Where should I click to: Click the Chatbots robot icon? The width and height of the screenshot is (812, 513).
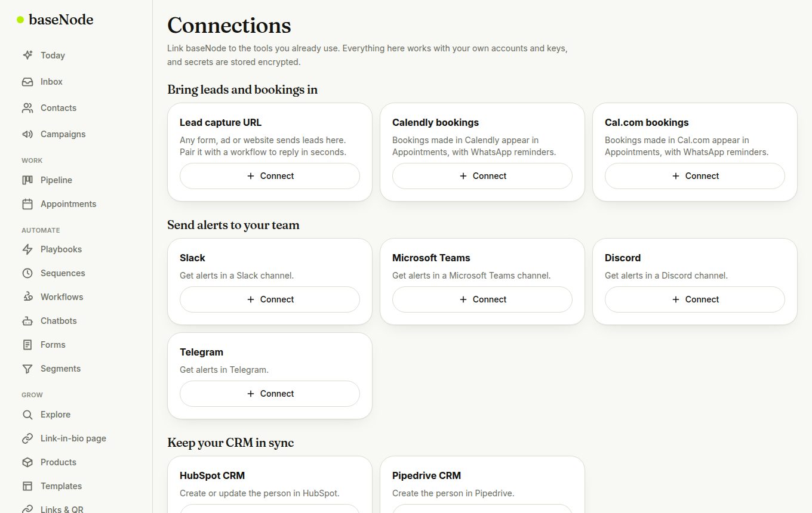pos(27,321)
